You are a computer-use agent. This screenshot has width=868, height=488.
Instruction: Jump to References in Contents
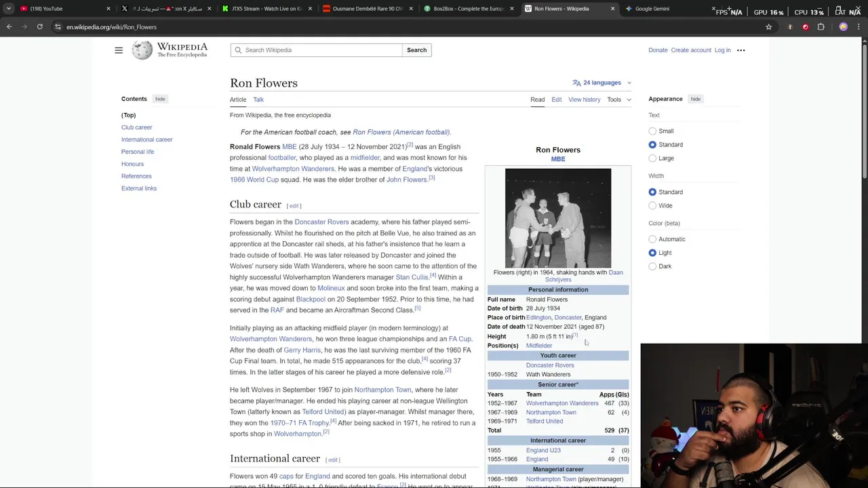click(136, 176)
